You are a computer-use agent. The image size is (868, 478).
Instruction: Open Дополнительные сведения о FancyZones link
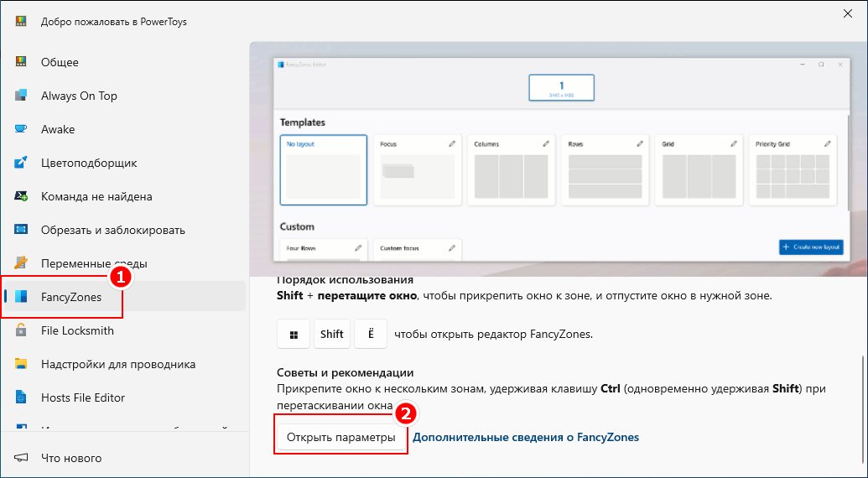pos(526,438)
